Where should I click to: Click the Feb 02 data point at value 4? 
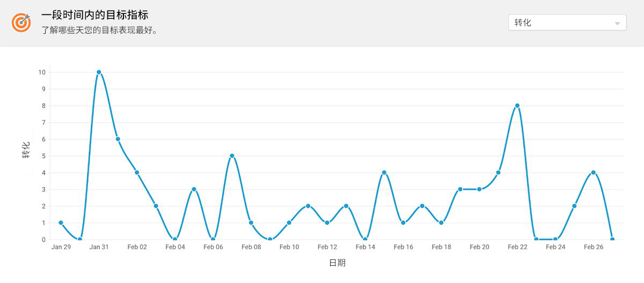[x=137, y=173]
